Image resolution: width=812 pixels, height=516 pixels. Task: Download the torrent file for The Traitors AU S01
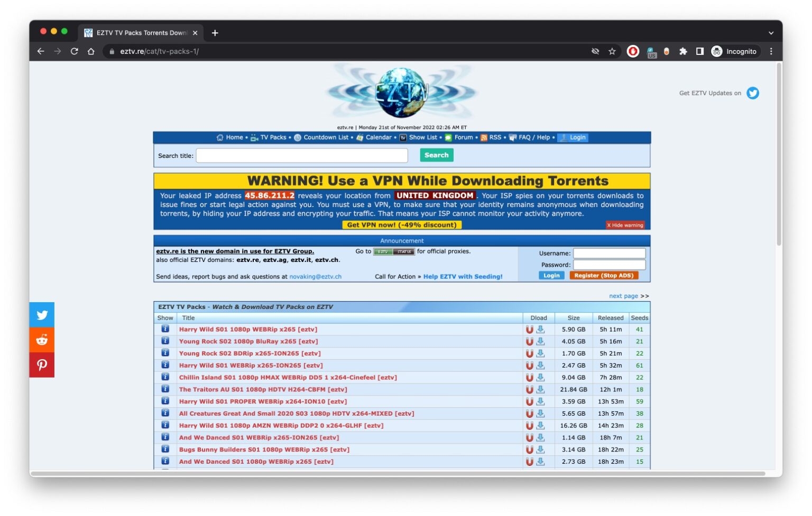540,389
